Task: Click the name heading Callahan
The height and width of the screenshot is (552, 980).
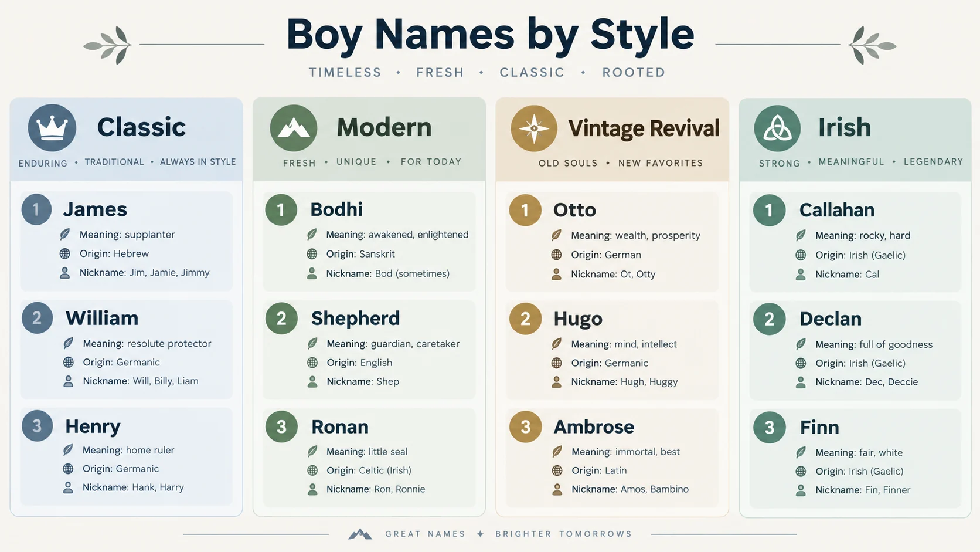Action: (837, 210)
